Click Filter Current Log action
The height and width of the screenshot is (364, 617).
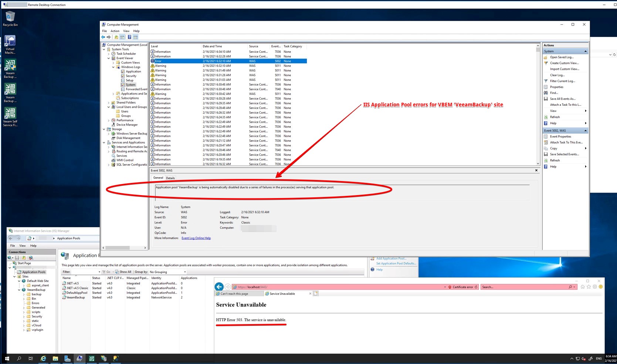coord(562,81)
